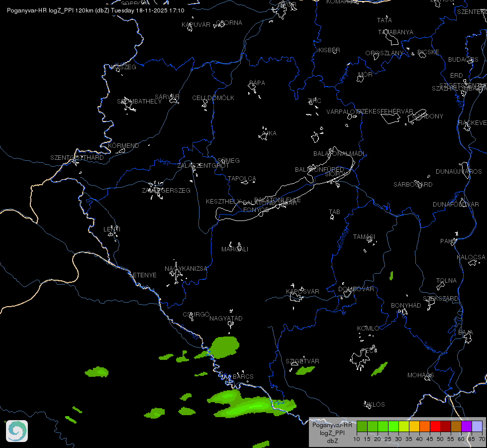Click the MOHÁCS city label

[420, 375]
